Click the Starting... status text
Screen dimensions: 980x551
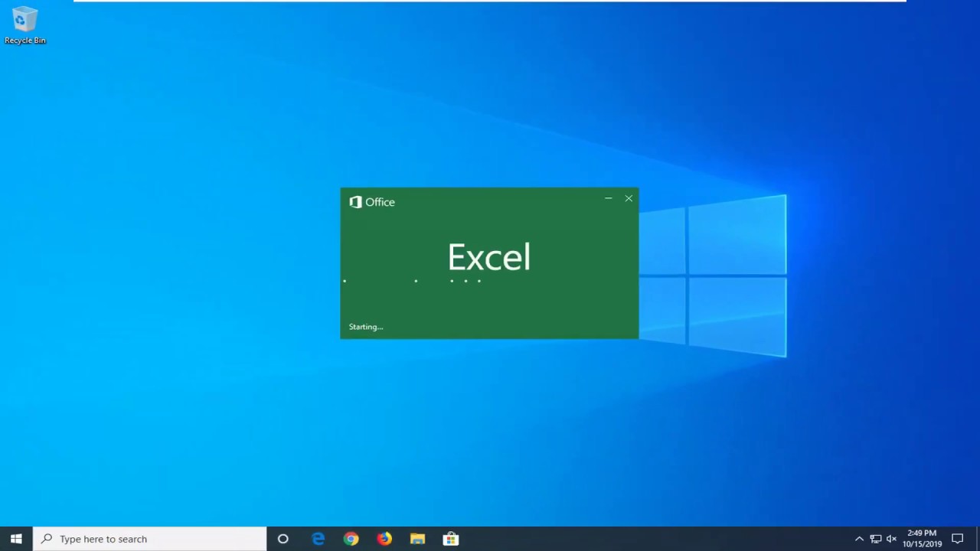coord(366,327)
